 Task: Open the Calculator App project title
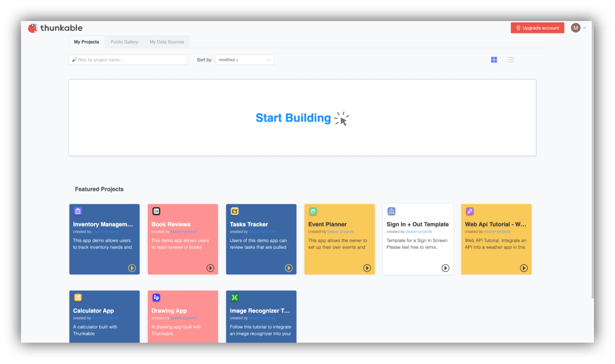click(94, 311)
